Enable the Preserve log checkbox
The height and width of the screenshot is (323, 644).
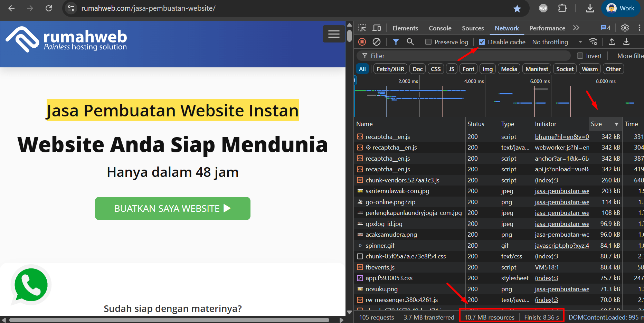click(428, 42)
